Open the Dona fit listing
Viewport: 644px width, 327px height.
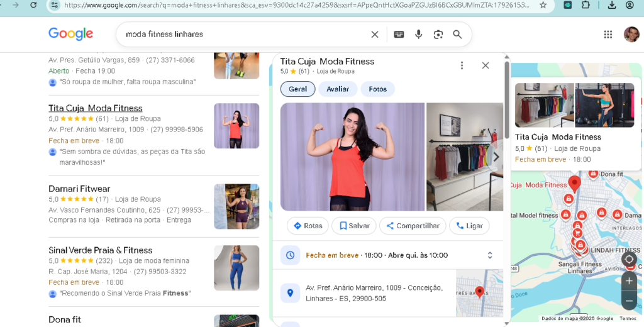(65, 319)
